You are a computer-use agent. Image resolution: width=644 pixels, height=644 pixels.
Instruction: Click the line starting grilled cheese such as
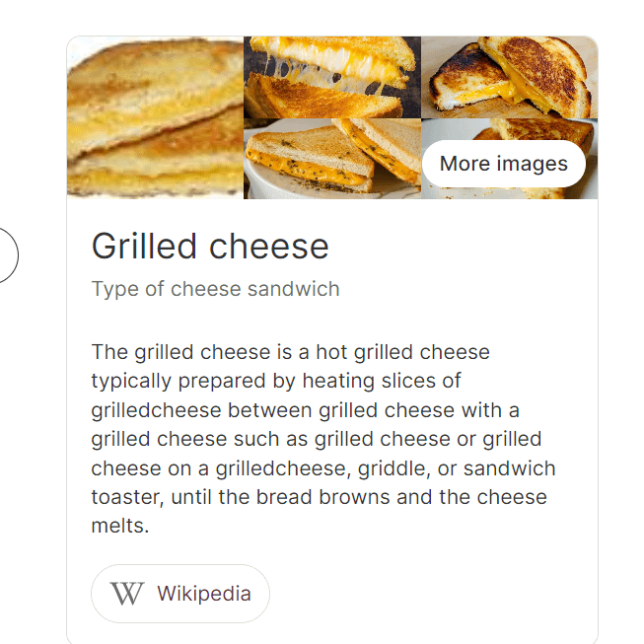click(316, 439)
